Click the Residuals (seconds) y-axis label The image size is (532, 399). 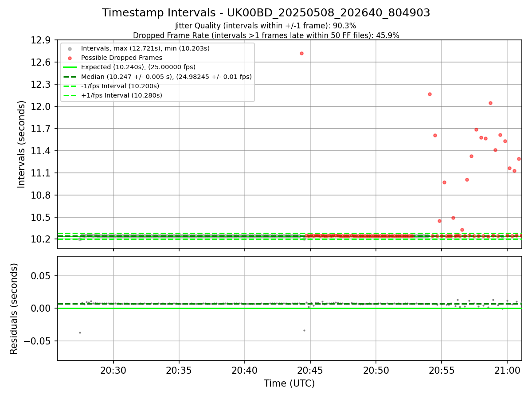tap(14, 309)
